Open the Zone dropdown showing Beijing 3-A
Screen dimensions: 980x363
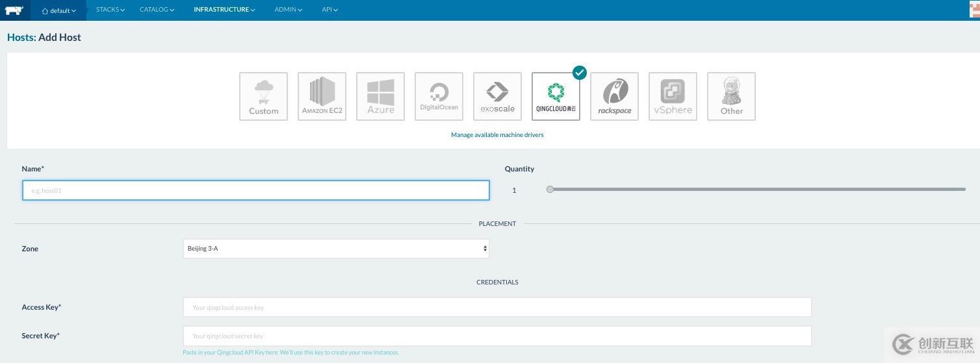336,249
